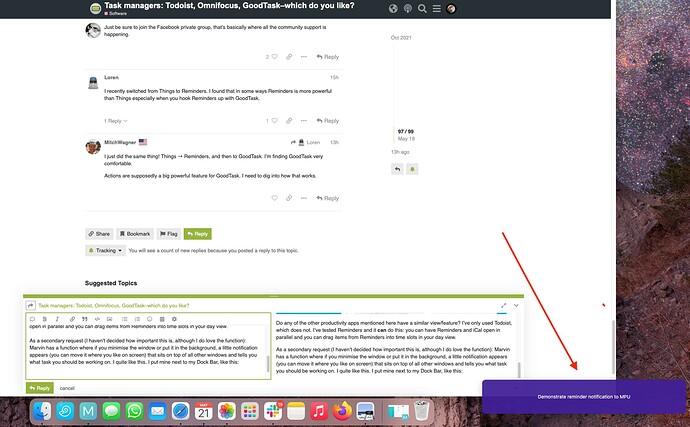Open the user avatar menu in the header
The height and width of the screenshot is (427, 690).
(x=451, y=8)
